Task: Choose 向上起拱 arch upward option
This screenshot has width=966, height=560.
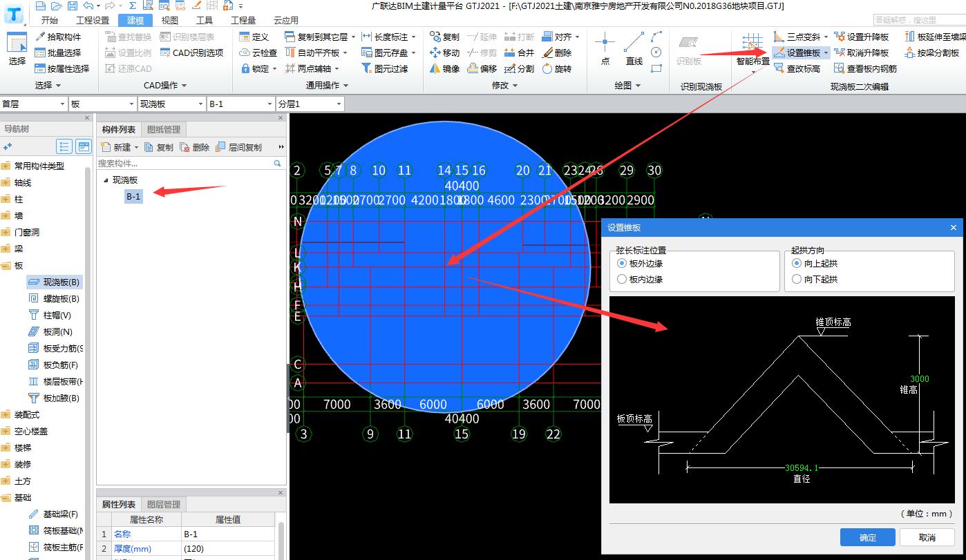Action: coord(815,263)
